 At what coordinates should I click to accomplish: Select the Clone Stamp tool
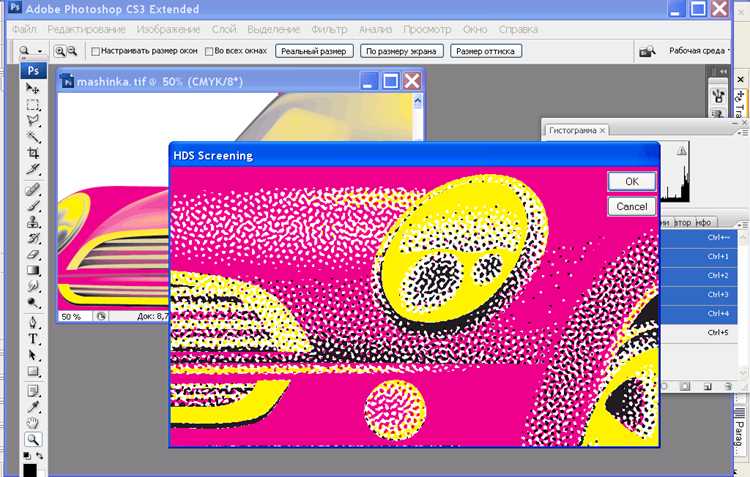[x=33, y=222]
